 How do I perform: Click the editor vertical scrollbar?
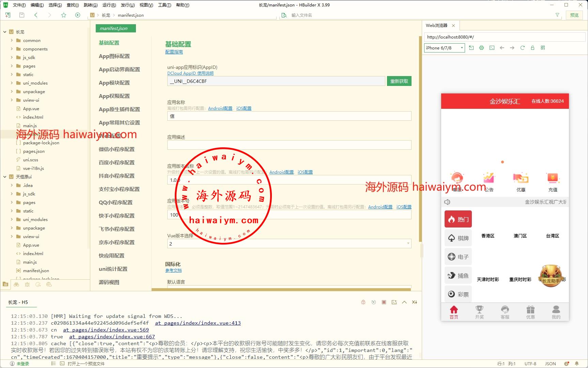[420, 136]
